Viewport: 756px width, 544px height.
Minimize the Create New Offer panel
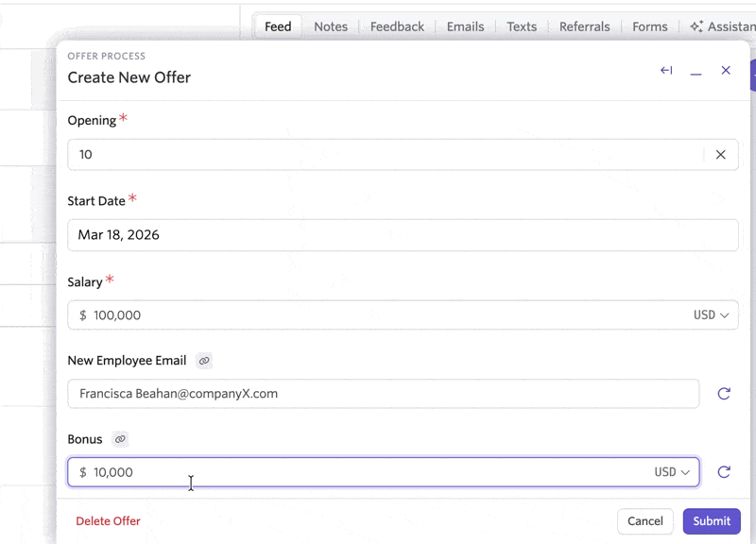pyautogui.click(x=696, y=71)
